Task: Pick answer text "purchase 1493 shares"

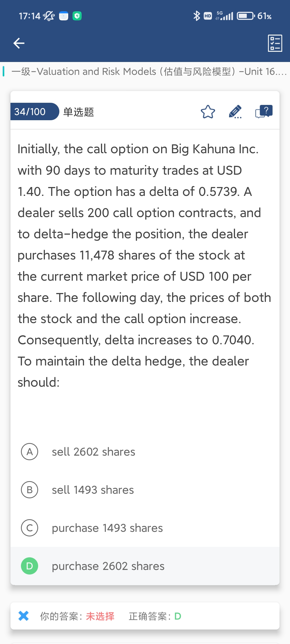Action: tap(107, 528)
